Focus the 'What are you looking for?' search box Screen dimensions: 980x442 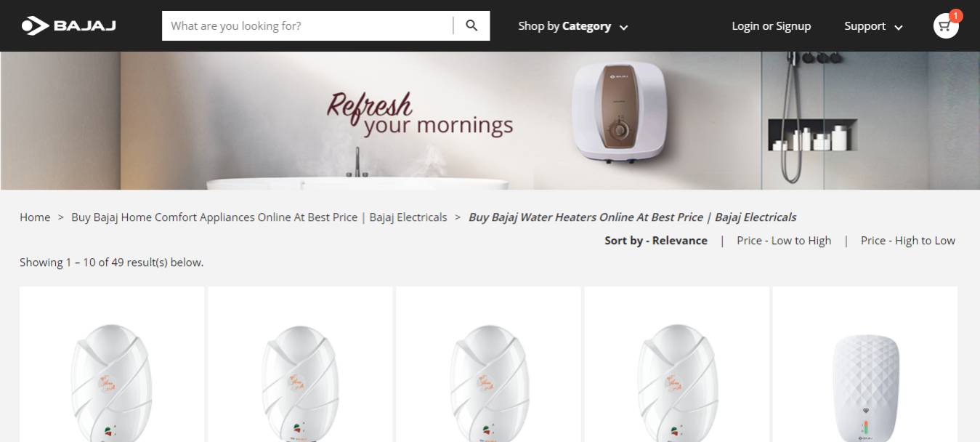point(308,25)
